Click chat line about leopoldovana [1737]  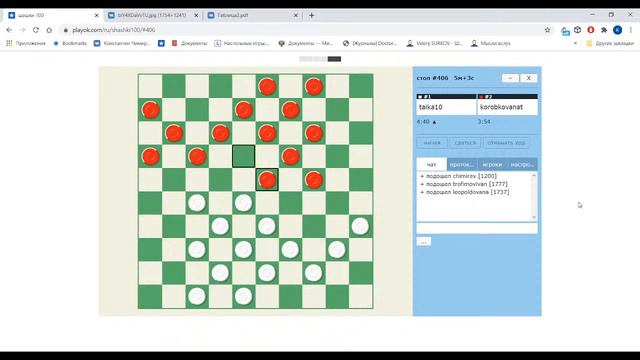465,192
